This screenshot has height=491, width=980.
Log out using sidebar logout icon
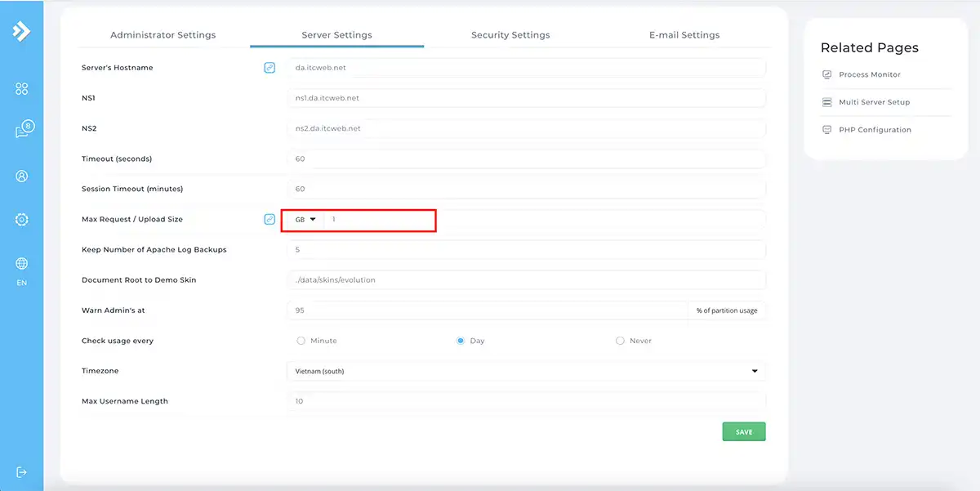(x=21, y=472)
